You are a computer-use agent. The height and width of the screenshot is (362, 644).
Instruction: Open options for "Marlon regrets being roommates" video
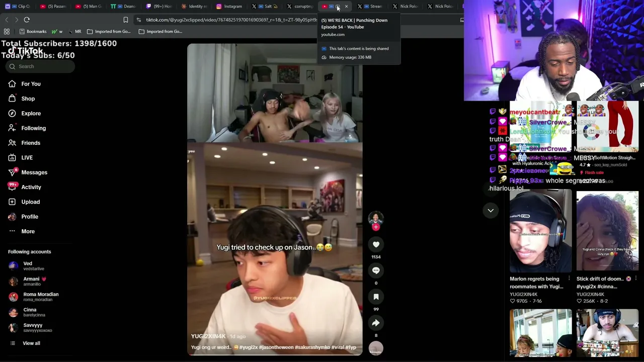pos(569,279)
